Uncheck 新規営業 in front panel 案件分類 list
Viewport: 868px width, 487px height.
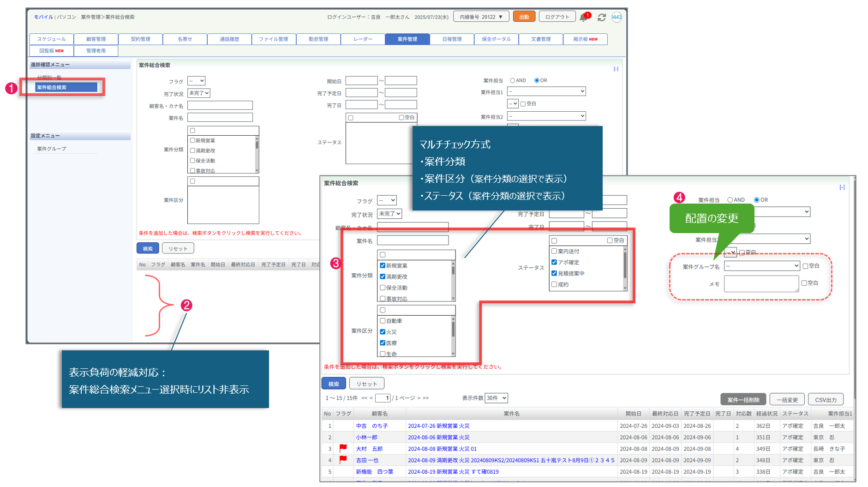pyautogui.click(x=383, y=265)
